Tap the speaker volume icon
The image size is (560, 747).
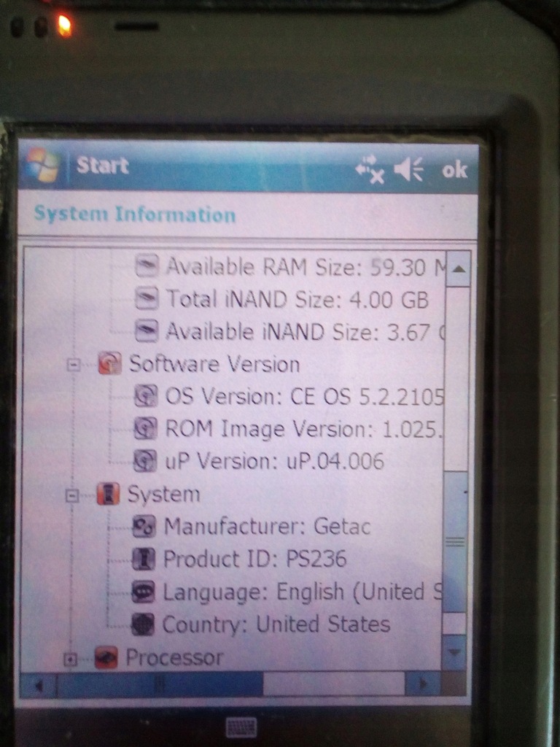[x=408, y=169]
